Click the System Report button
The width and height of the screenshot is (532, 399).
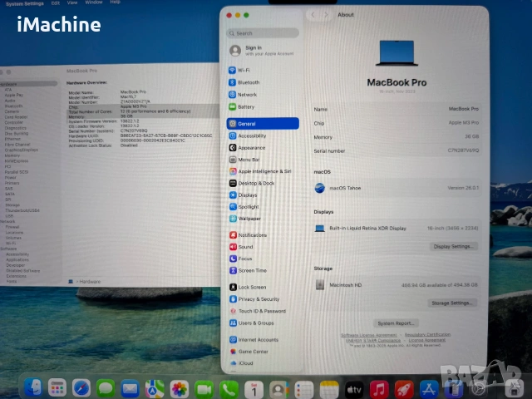pos(396,323)
